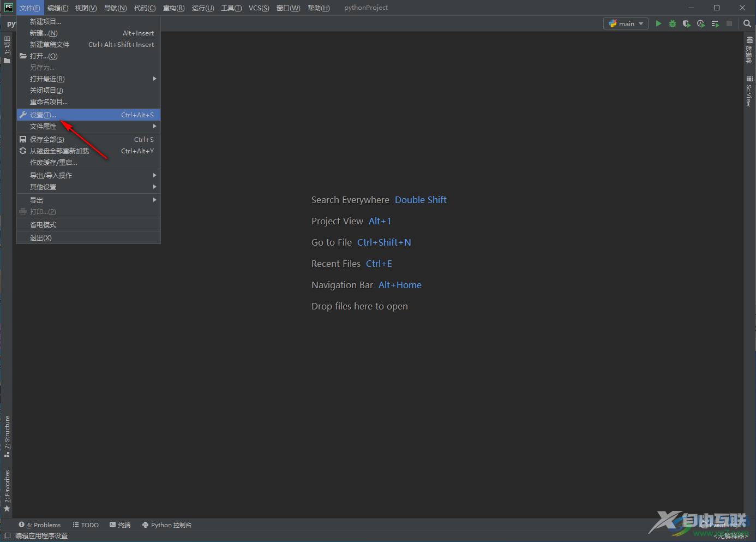This screenshot has width=756, height=542.
Task: Click the pythonProject title text
Action: [x=366, y=8]
